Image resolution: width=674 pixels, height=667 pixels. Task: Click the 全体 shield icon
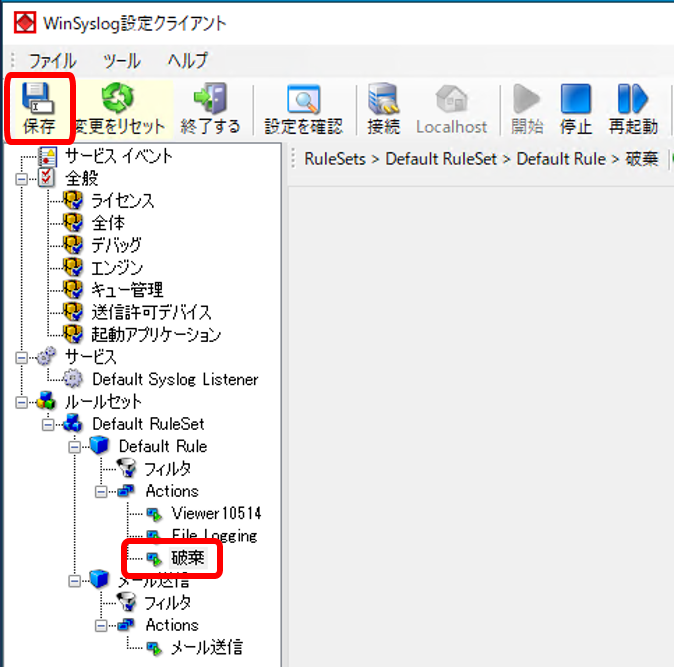(73, 223)
